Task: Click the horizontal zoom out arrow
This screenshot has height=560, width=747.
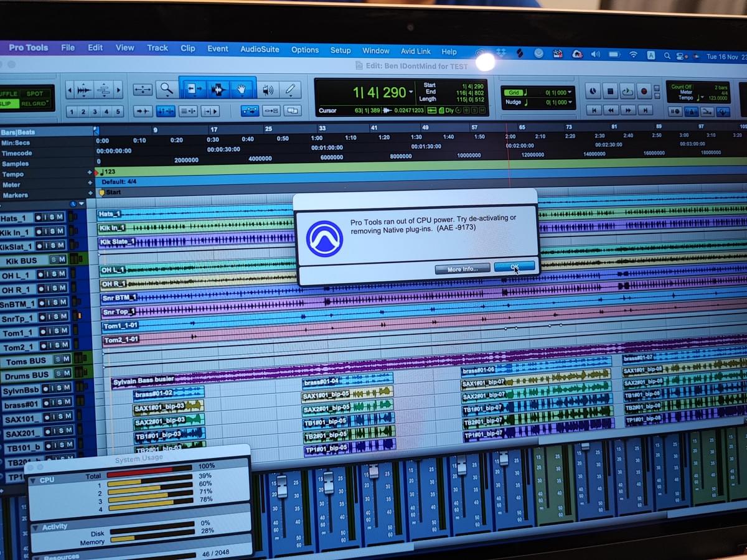Action: pyautogui.click(x=68, y=88)
